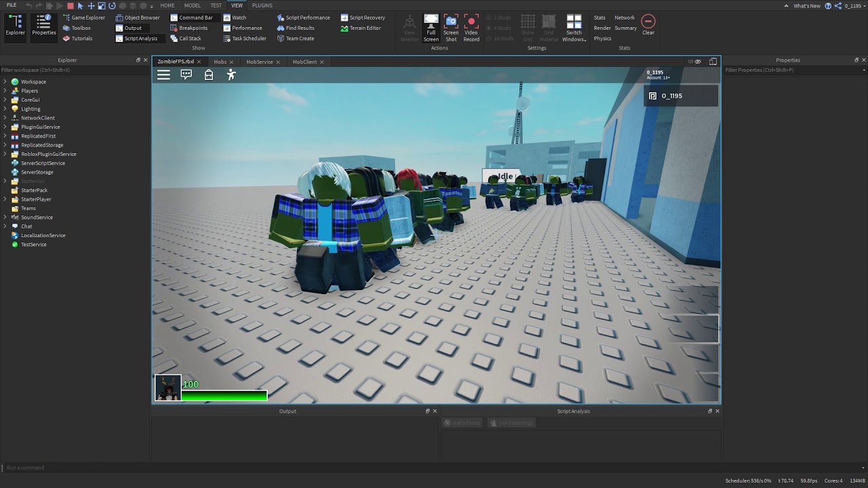Open Switch Windows dropdown
The width and height of the screenshot is (868, 488).
[574, 28]
